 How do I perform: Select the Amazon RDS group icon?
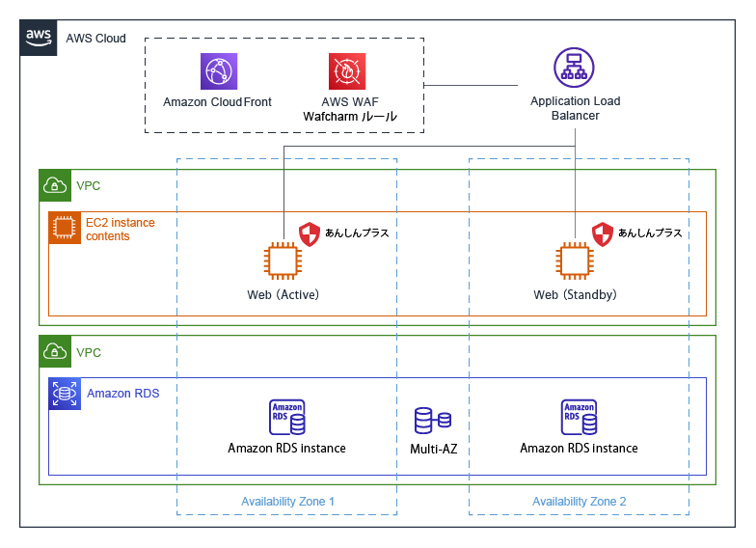pyautogui.click(x=65, y=394)
